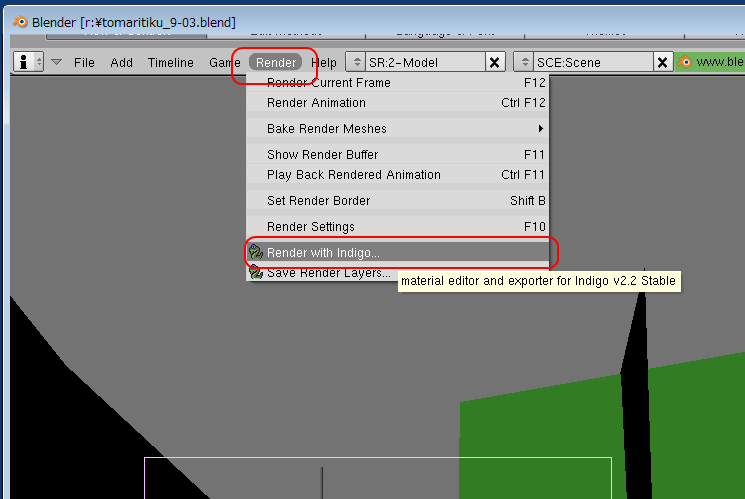Open the Help menu
The image size is (745, 499).
[x=324, y=62]
